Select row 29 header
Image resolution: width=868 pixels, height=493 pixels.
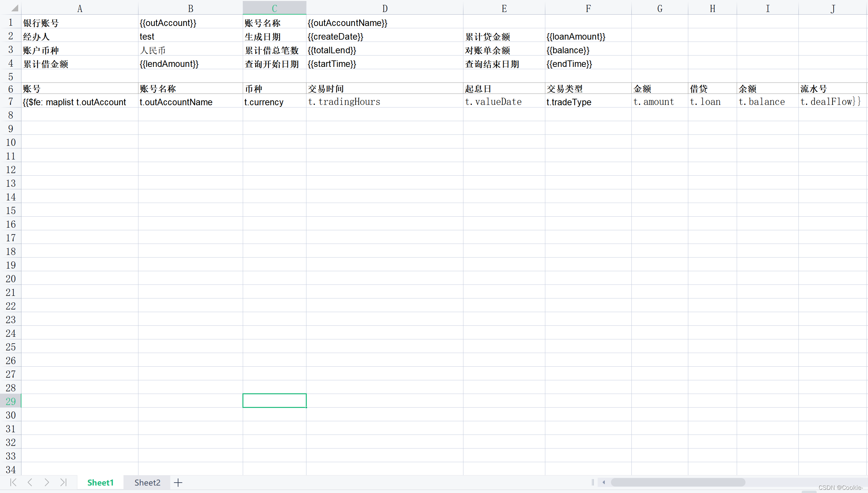(x=10, y=401)
